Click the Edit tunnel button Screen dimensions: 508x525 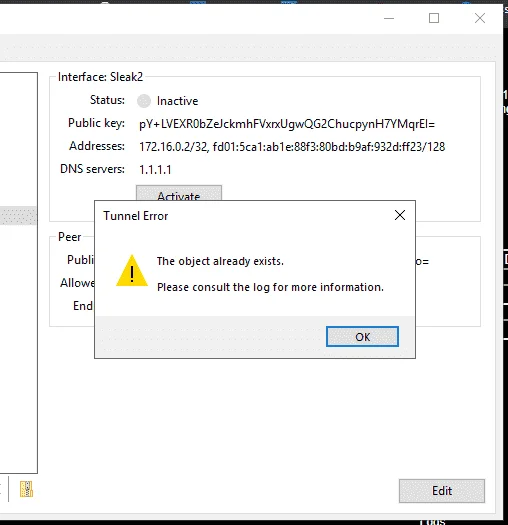click(x=442, y=491)
